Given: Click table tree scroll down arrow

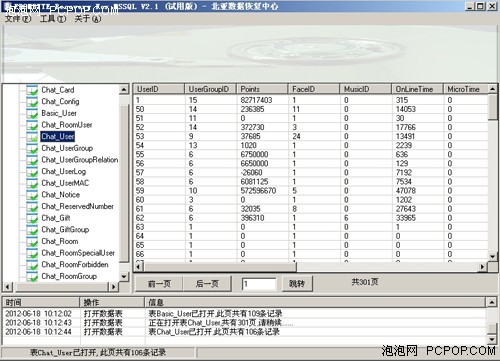Looking at the screenshot, I should pos(124,277).
